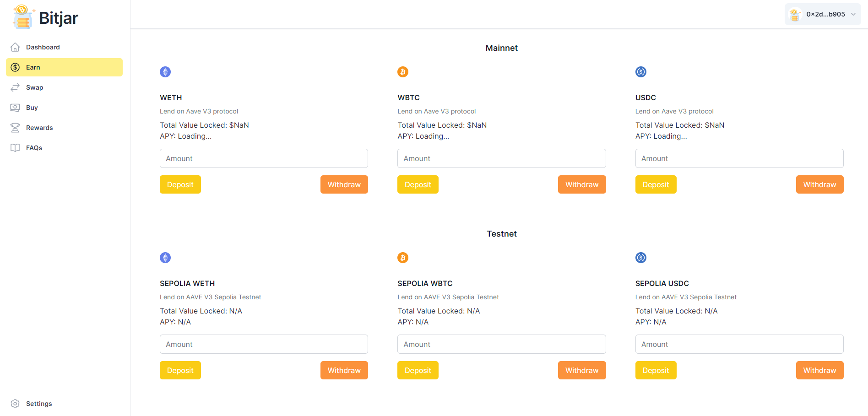868x416 pixels.
Task: Click the wallet avatar icon in header
Action: click(795, 15)
